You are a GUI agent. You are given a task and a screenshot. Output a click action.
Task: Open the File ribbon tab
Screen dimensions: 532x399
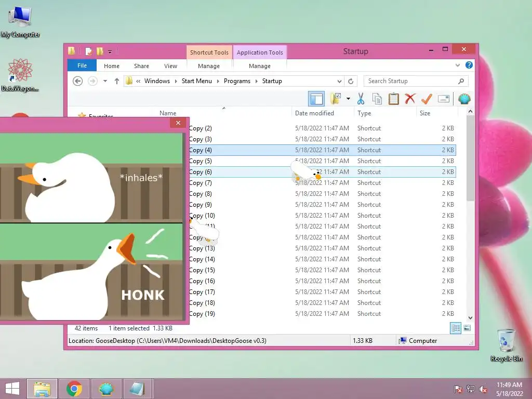82,65
